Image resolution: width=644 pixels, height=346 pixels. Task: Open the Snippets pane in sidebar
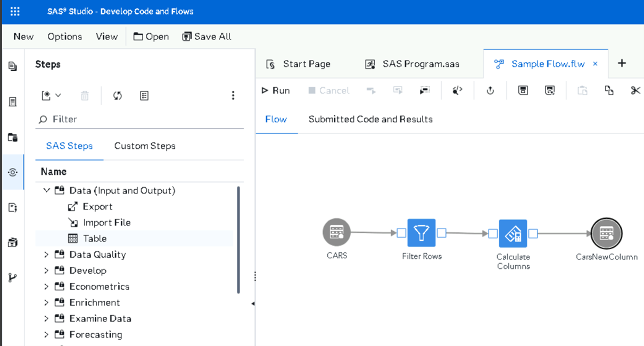[x=13, y=207]
